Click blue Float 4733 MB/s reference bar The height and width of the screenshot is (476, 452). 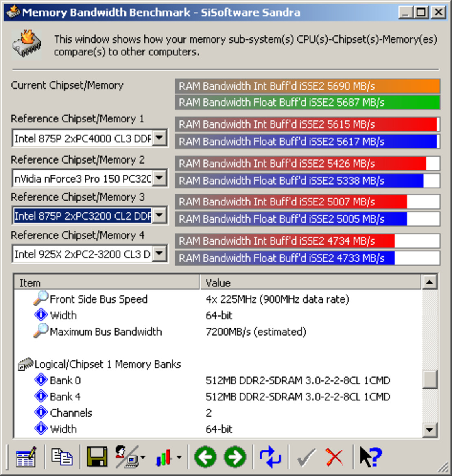click(308, 258)
